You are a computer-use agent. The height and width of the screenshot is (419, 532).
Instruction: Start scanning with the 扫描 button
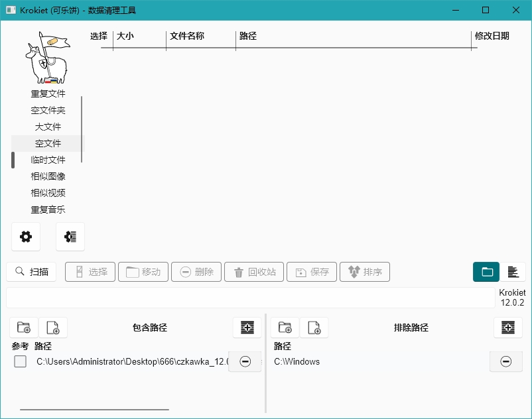tap(31, 272)
